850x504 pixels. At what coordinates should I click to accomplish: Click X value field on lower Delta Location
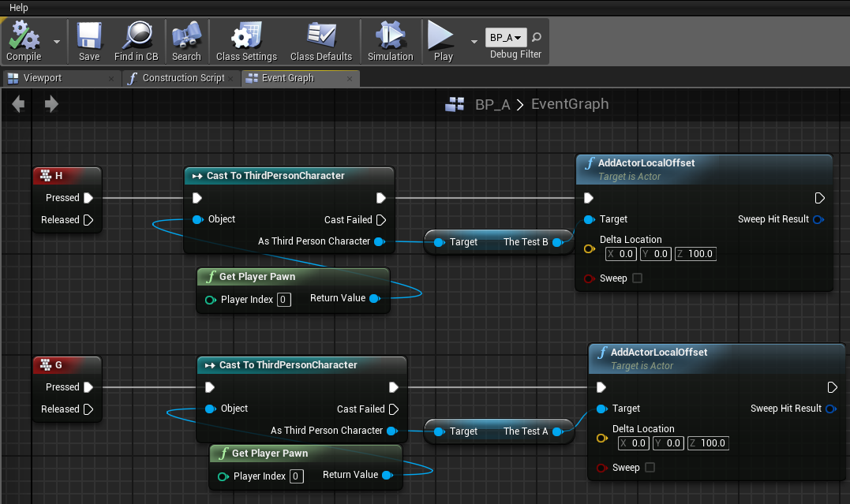634,443
